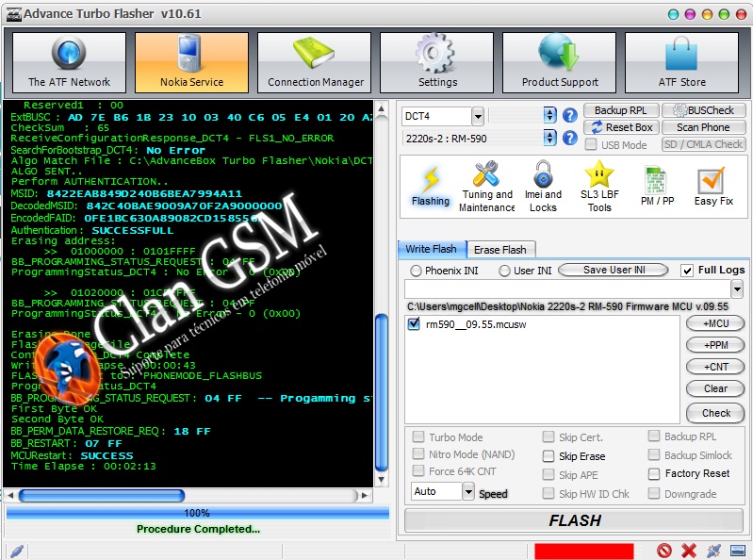Click the log scroll right arrow
This screenshot has width=753, height=560.
click(x=365, y=495)
